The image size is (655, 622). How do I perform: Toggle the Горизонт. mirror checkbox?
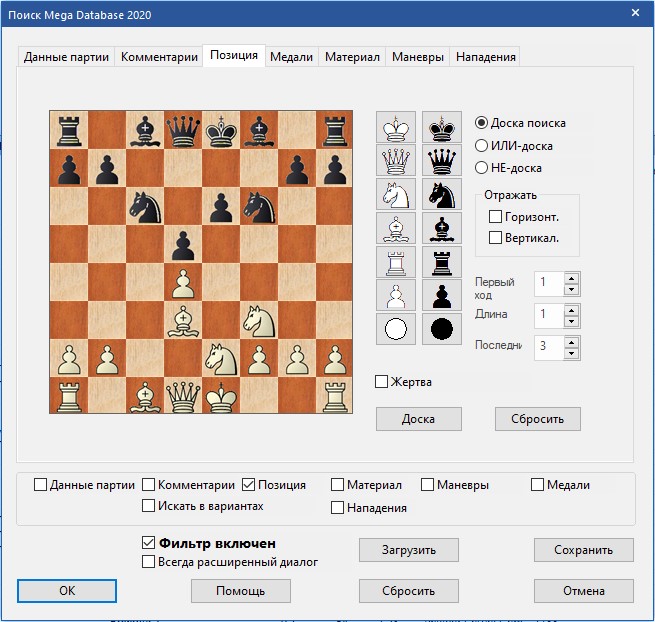(495, 216)
